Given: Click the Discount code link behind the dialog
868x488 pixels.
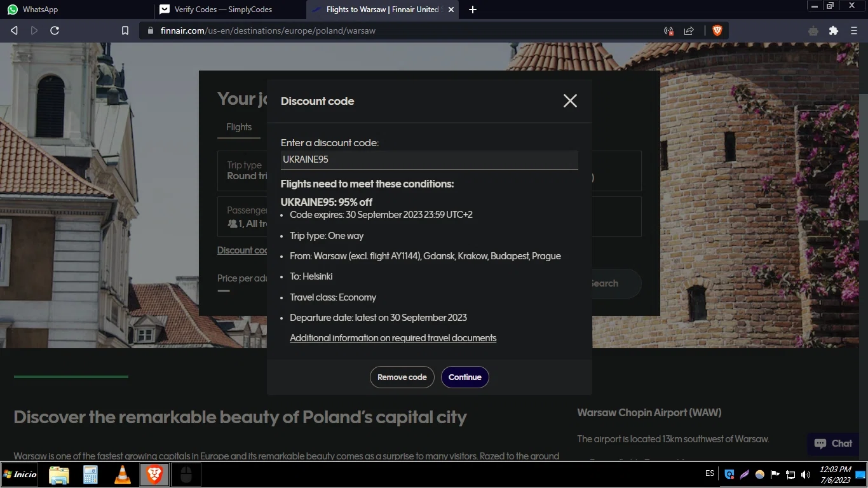Looking at the screenshot, I should pos(242,250).
